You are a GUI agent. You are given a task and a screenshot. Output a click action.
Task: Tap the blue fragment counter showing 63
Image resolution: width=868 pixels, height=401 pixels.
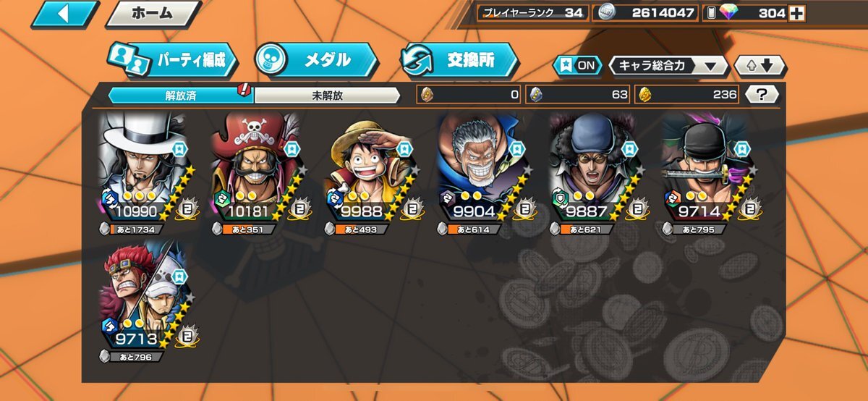579,94
